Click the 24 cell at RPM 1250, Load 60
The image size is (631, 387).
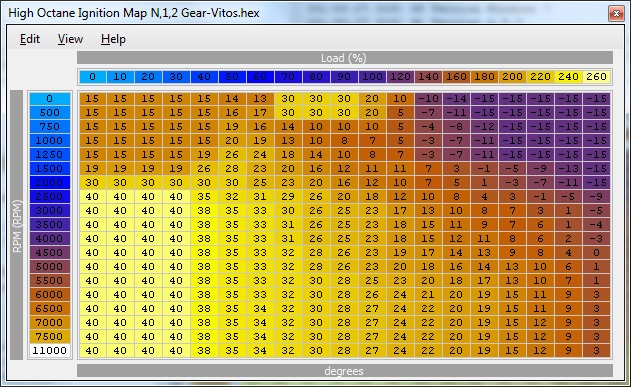click(x=260, y=154)
